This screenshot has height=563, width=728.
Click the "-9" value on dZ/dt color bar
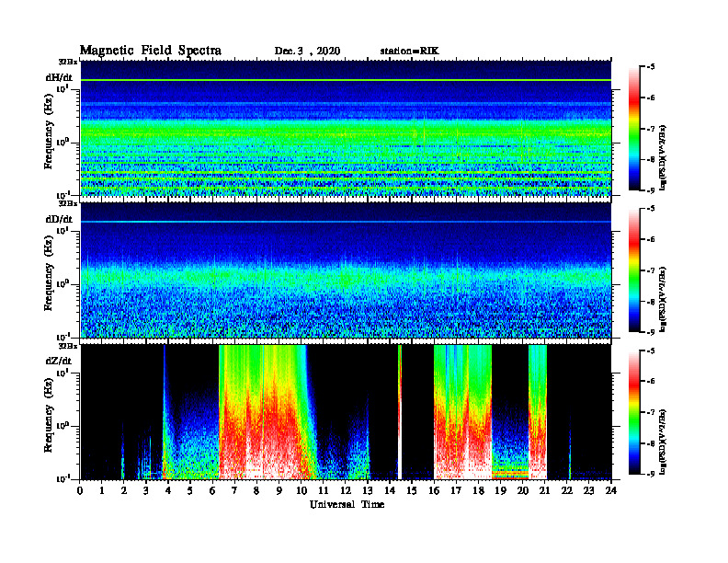[651, 474]
